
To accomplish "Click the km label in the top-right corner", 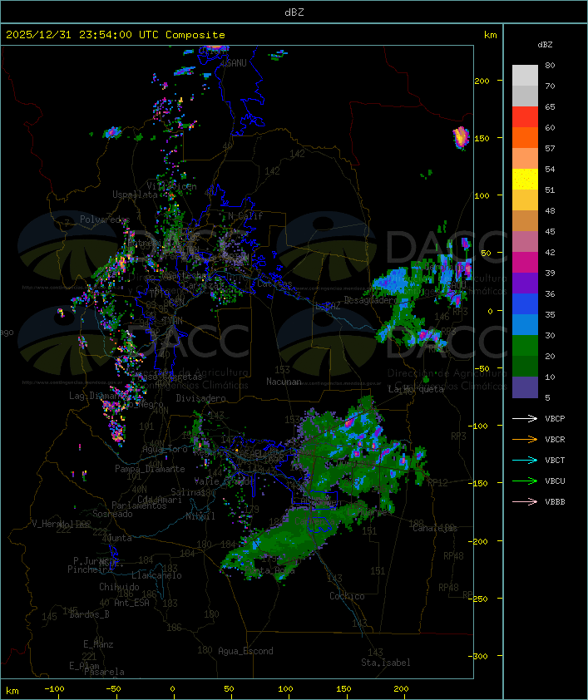I will coord(490,35).
